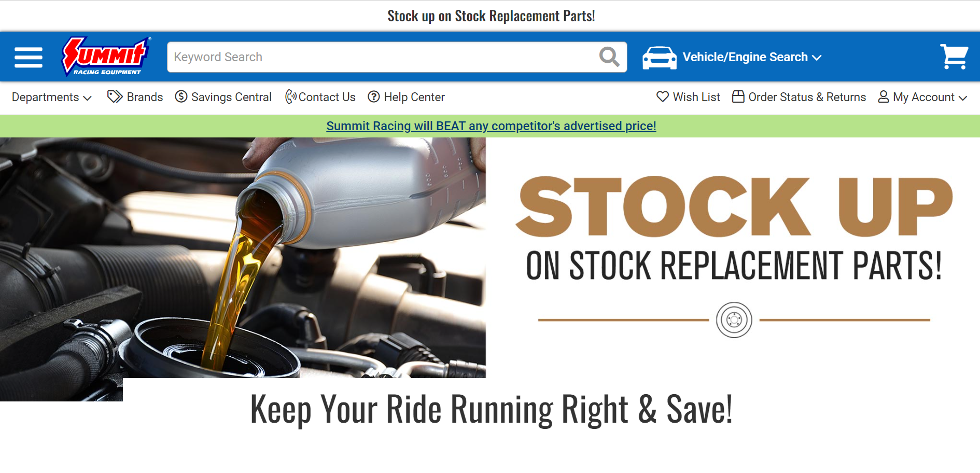Click the magnifying glass search icon
Image resolution: width=980 pixels, height=473 pixels.
[x=609, y=57]
